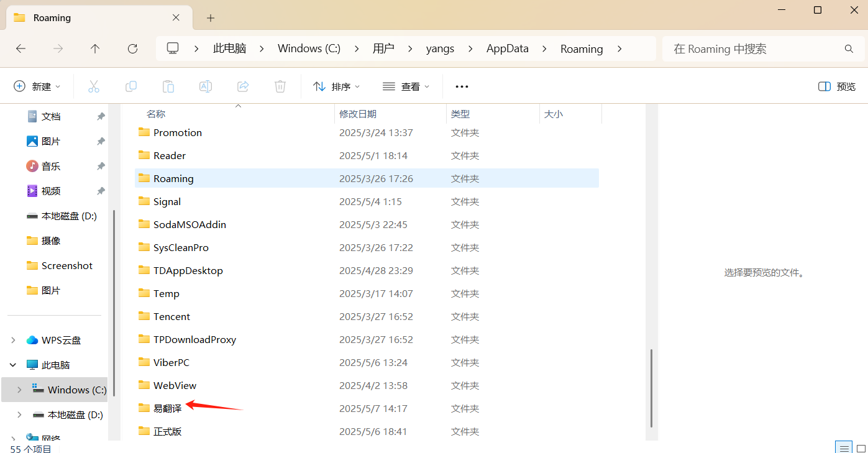The width and height of the screenshot is (868, 453).
Task: Click the Delete trash icon
Action: [x=280, y=86]
